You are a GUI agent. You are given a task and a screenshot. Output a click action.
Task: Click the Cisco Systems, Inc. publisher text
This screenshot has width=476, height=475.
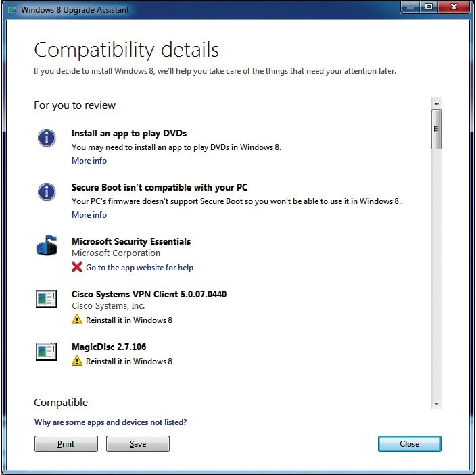pyautogui.click(x=108, y=306)
